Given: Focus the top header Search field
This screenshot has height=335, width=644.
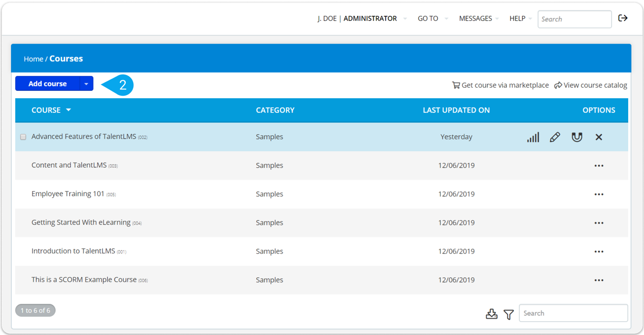Looking at the screenshot, I should (x=574, y=19).
